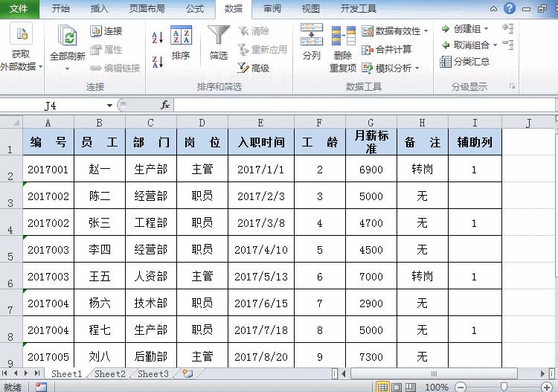Switch to the 公式 Formulas tab

(x=195, y=9)
